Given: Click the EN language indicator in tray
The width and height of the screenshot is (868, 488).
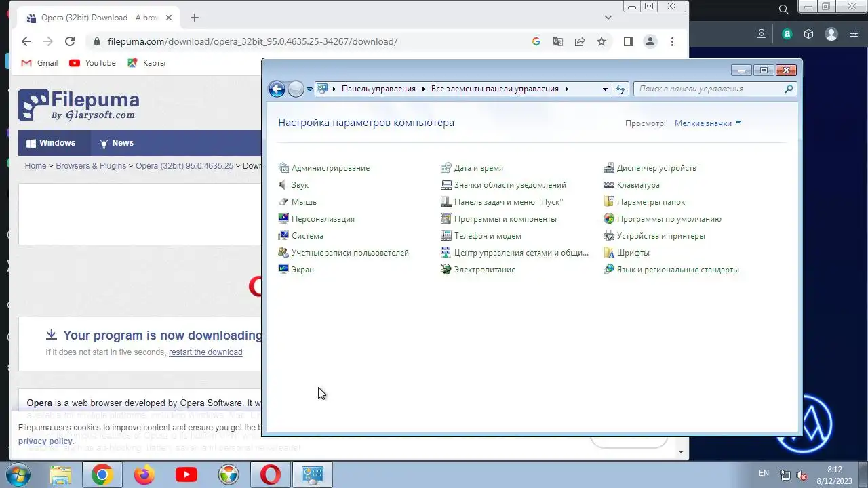Looking at the screenshot, I should 764,473.
